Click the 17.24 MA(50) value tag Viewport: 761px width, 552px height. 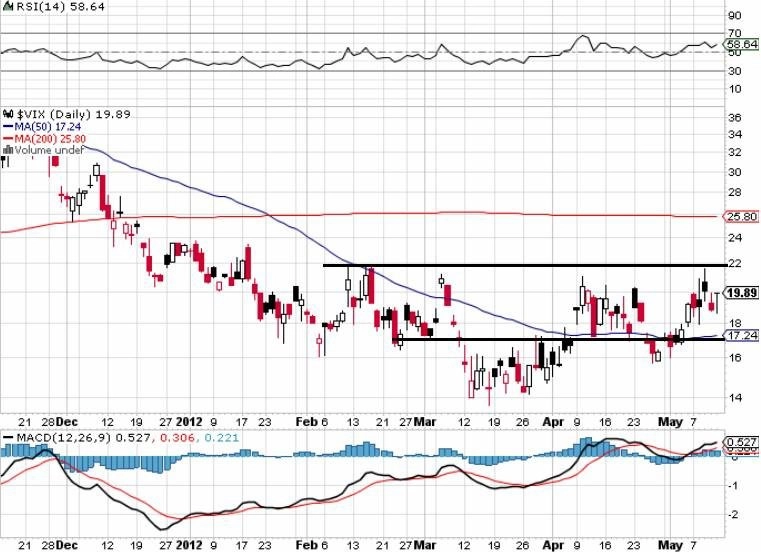[741, 335]
